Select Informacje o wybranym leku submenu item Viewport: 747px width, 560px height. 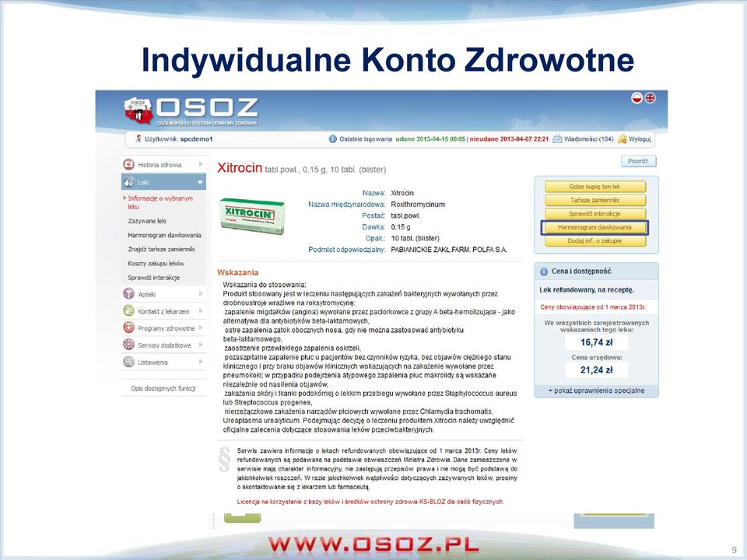coord(160,202)
